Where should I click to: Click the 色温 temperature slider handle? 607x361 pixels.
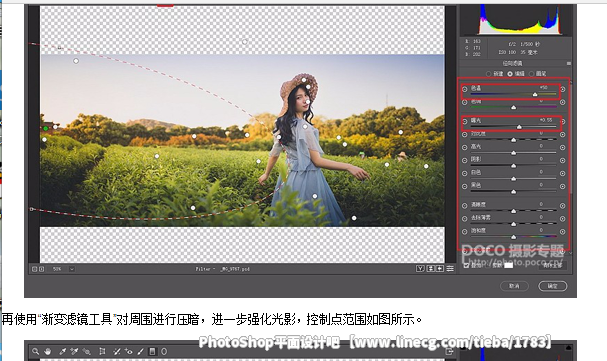(x=535, y=94)
